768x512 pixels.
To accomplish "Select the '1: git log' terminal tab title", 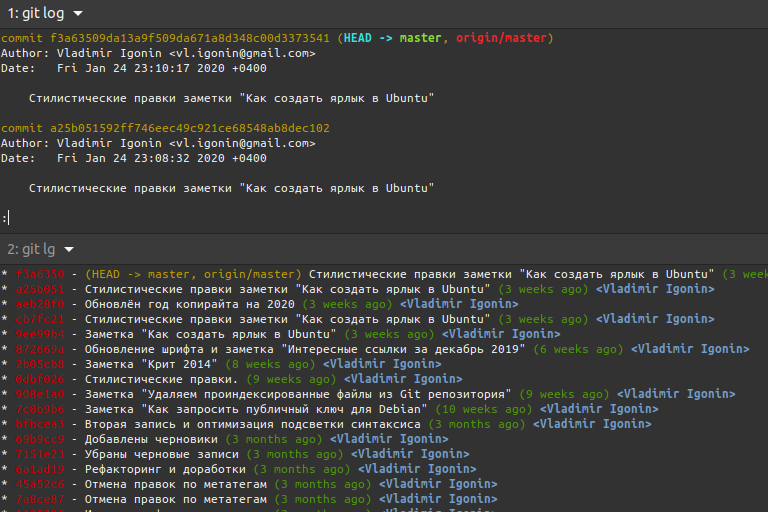I will click(36, 13).
